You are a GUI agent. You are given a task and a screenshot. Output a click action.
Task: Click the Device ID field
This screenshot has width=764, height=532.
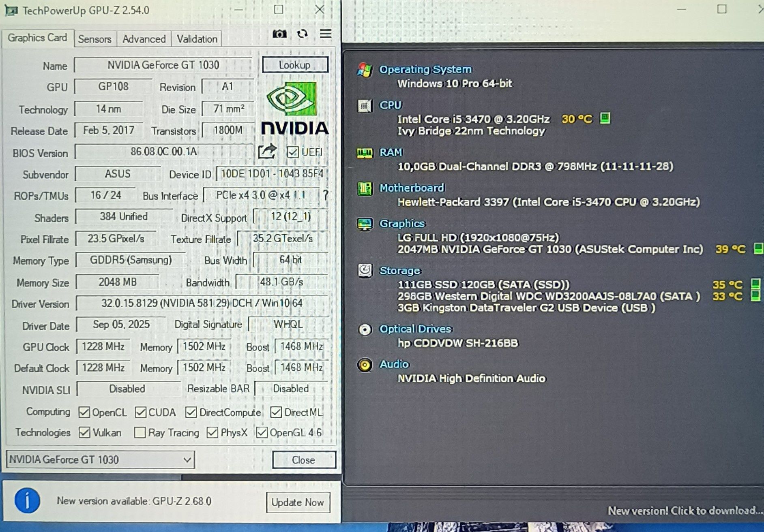(x=272, y=174)
